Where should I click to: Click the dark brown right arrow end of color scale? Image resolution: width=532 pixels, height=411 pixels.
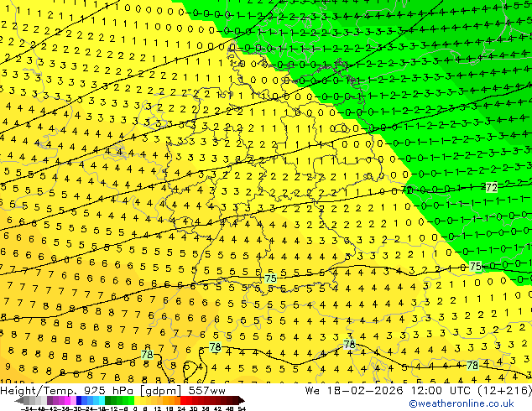[242, 401]
